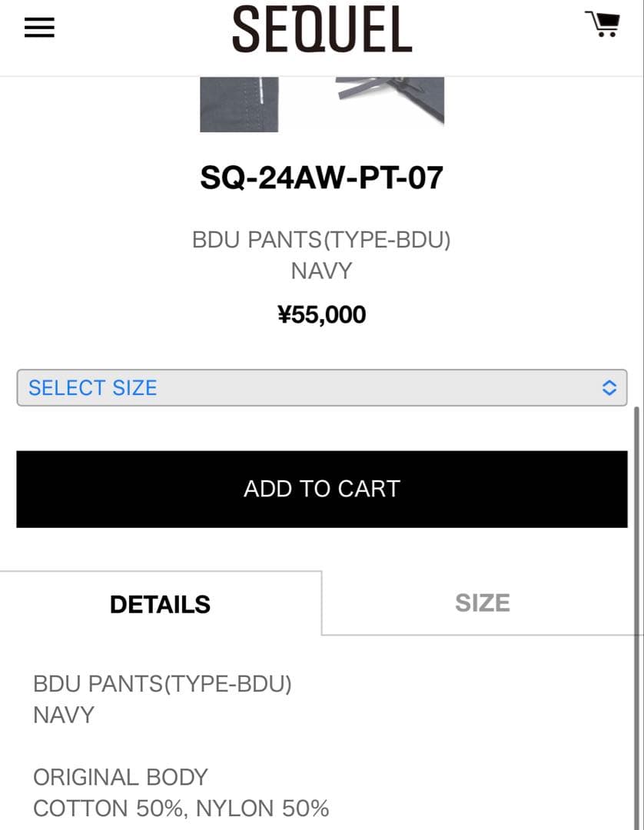Click the ORIGINAL BODY text line
The width and height of the screenshot is (644, 830).
point(121,777)
